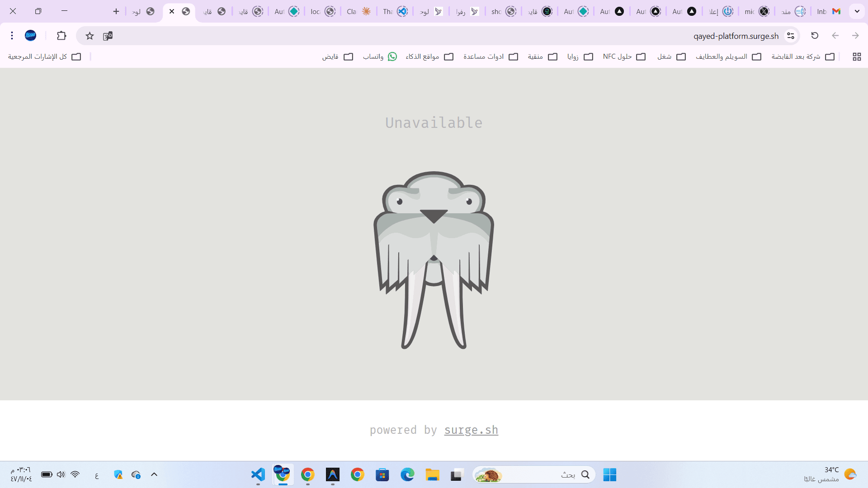Click the cloud sync tray icon
This screenshot has height=488, width=868.
tap(136, 474)
